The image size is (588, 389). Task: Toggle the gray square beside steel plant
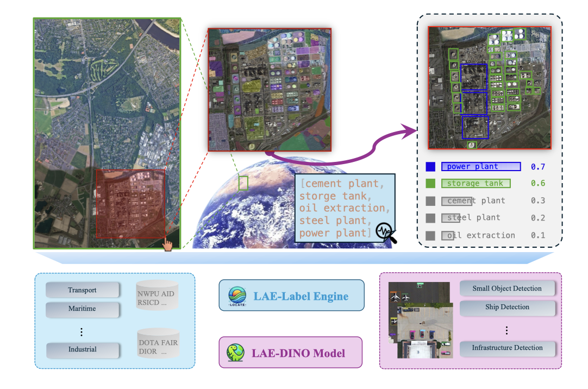coord(431,218)
